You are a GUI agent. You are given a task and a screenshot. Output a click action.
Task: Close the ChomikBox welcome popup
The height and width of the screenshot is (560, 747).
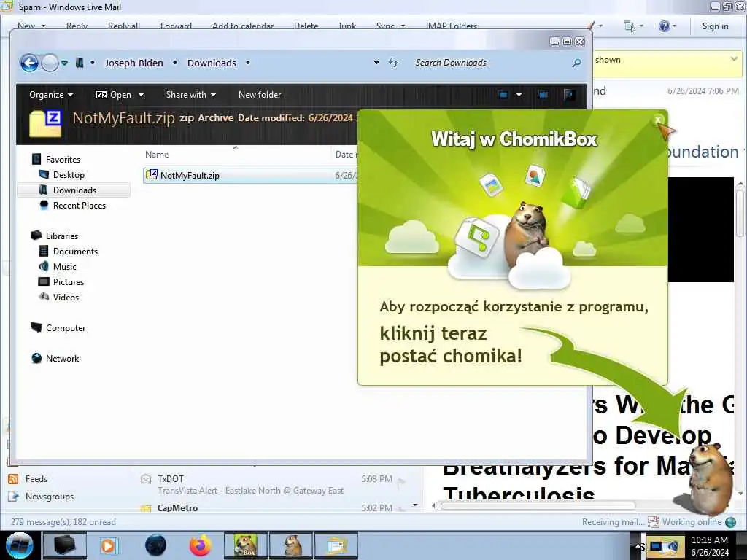coord(658,120)
